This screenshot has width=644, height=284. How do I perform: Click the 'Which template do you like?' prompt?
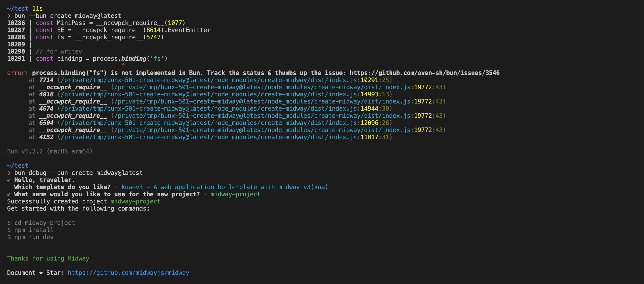coord(62,187)
